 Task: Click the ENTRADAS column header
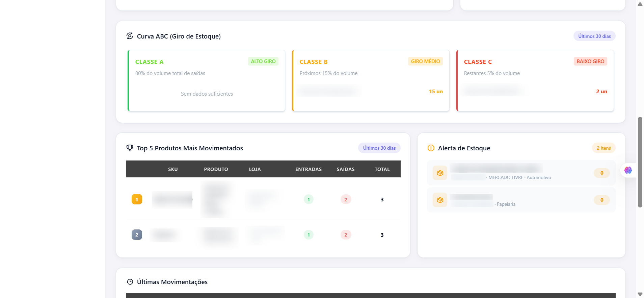(x=308, y=169)
